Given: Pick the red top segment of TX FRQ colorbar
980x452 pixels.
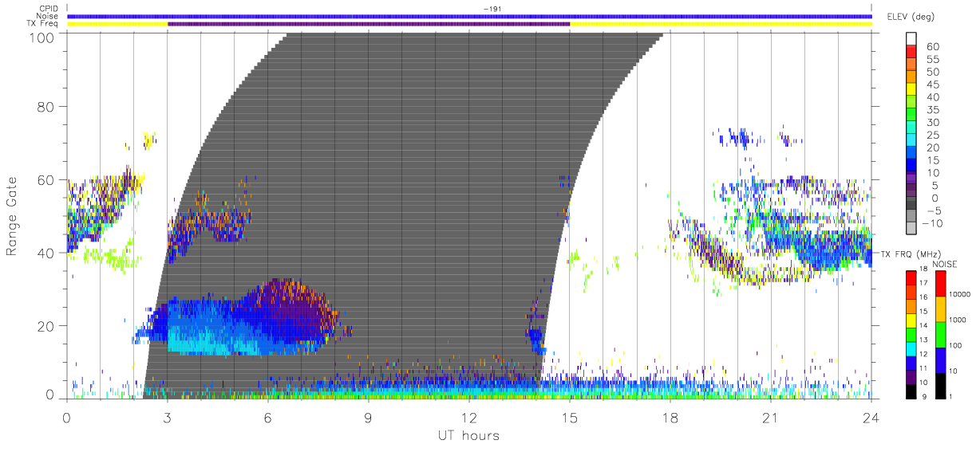Looking at the screenshot, I should [x=910, y=277].
